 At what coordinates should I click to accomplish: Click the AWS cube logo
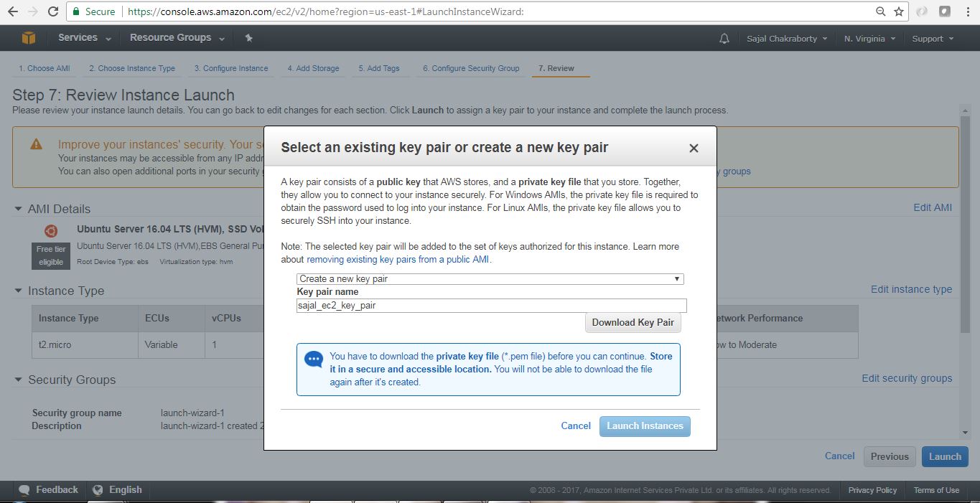[28, 37]
